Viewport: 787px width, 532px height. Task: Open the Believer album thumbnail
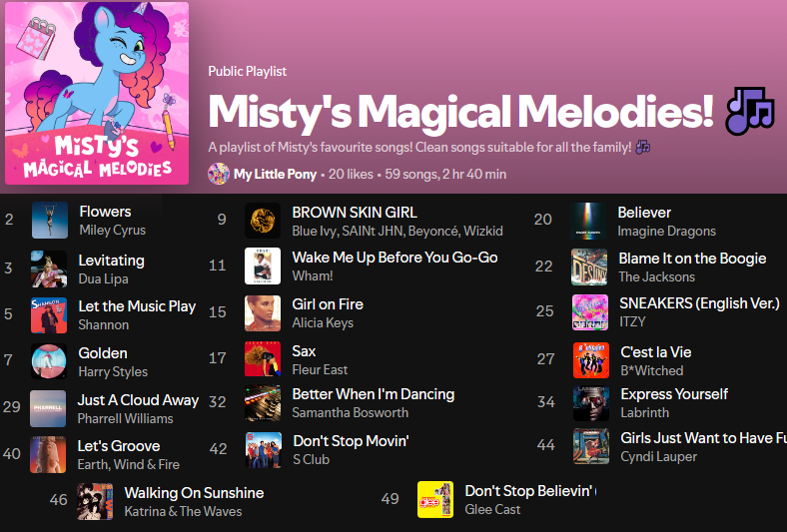click(x=589, y=221)
